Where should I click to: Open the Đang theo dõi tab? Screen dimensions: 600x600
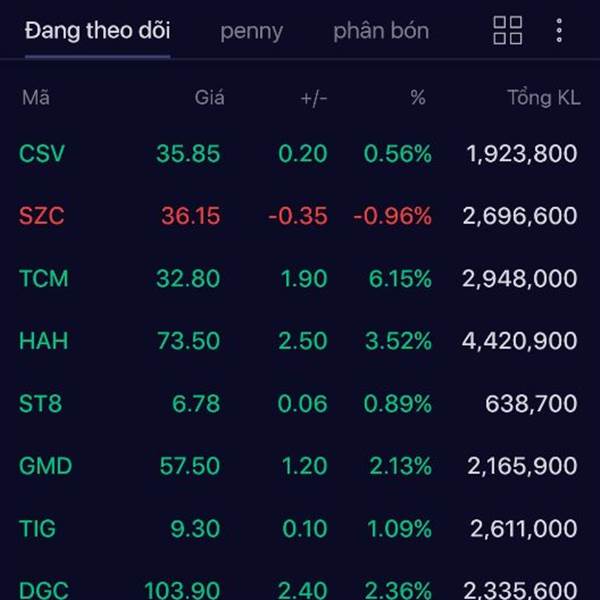pyautogui.click(x=98, y=30)
